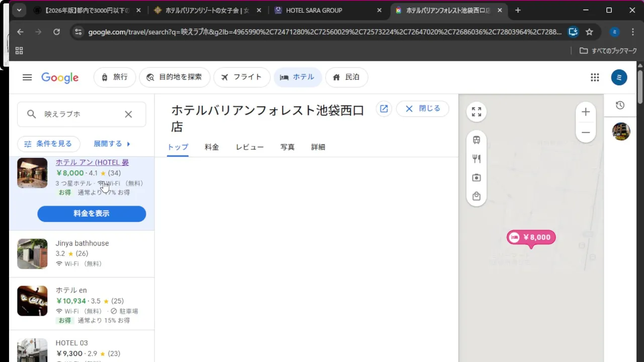644x362 pixels.
Task: Click the magnifier icon in search box
Action: 32,114
